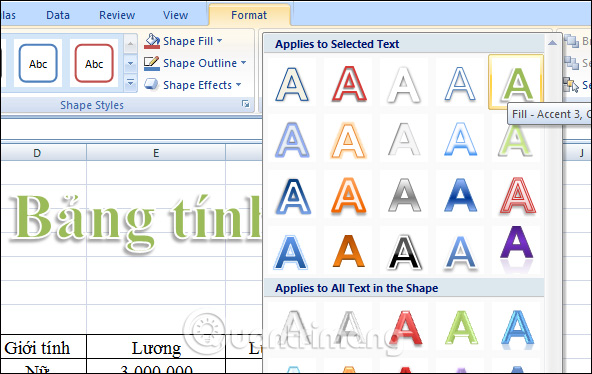
Task: Choose green 3D WordArt under All Text section
Action: point(460,327)
